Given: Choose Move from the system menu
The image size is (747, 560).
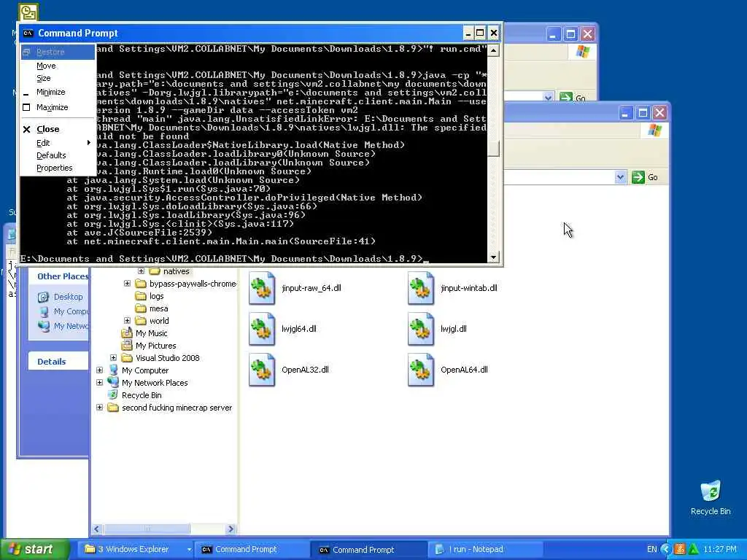Looking at the screenshot, I should [x=58, y=66].
